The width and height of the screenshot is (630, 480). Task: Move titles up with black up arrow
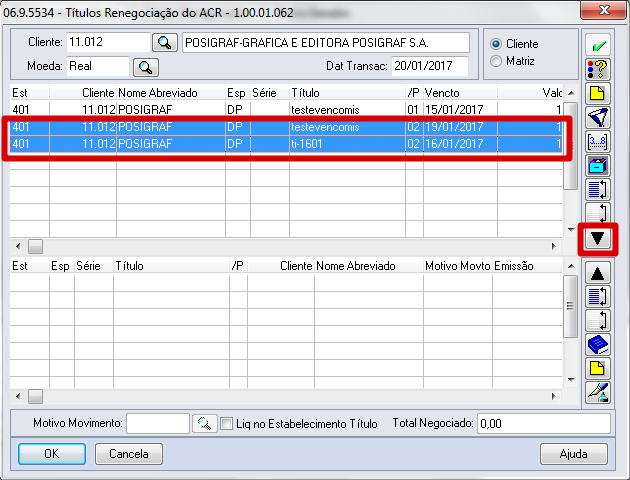598,273
